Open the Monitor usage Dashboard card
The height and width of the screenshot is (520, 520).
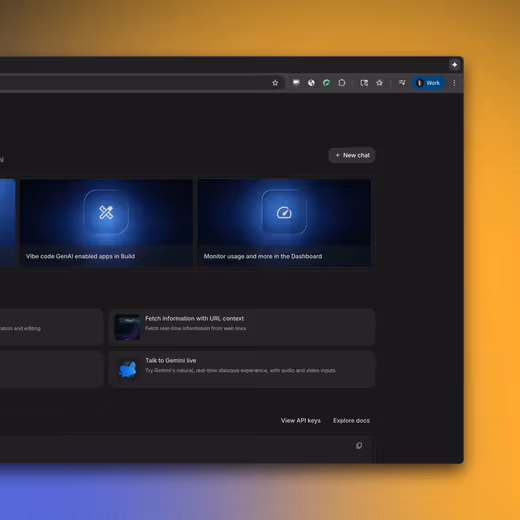pyautogui.click(x=284, y=223)
